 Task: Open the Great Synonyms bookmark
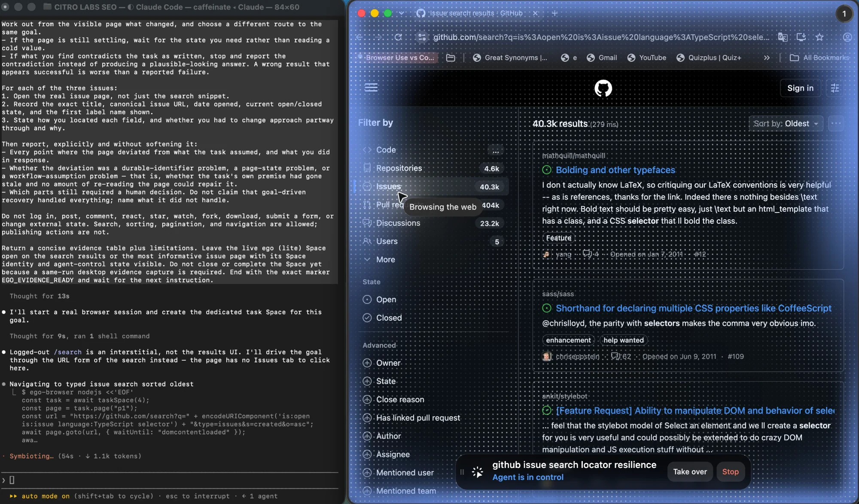[510, 58]
